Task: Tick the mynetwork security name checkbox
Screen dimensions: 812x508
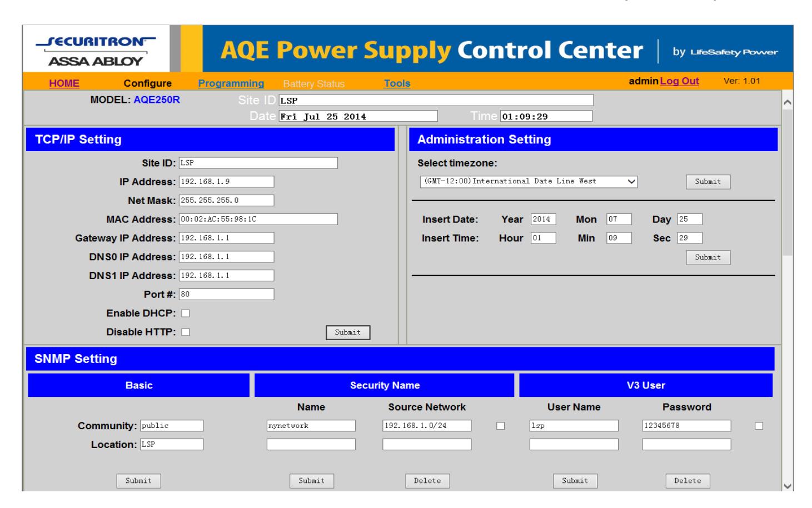Action: (500, 426)
